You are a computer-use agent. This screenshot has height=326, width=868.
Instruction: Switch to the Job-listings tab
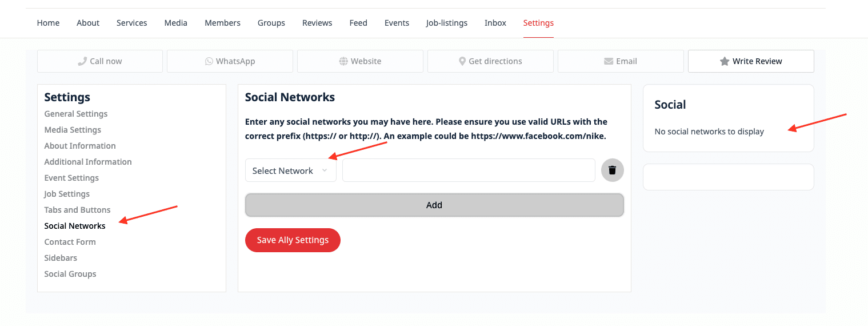point(447,23)
